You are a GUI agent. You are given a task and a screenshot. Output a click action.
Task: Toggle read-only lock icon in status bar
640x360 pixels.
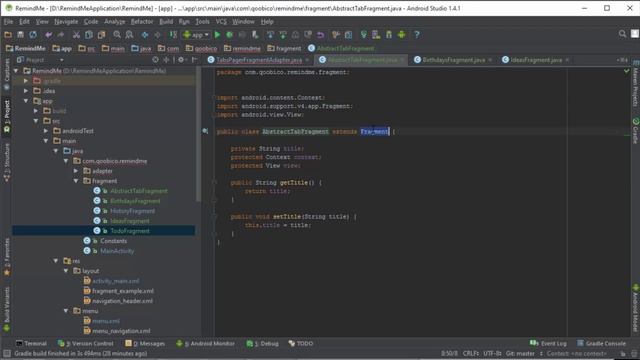click(622, 353)
